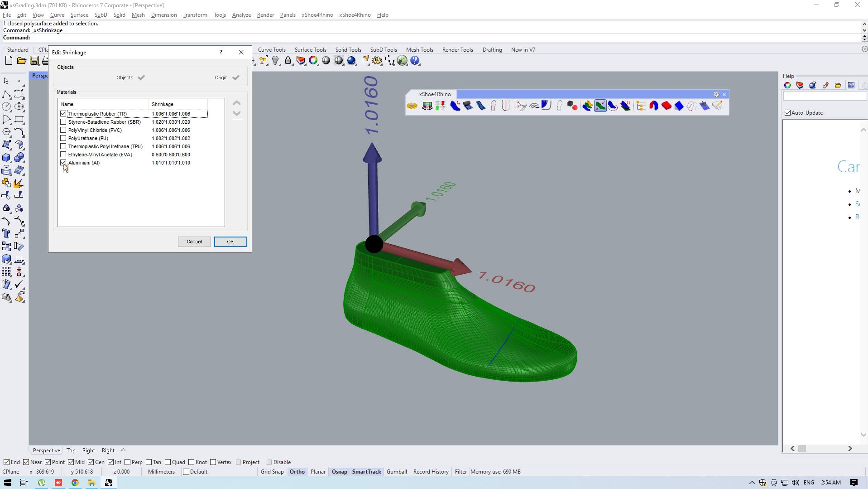Click Cancel in Edit Shrinkage dialog
This screenshot has width=868, height=489.
[194, 242]
